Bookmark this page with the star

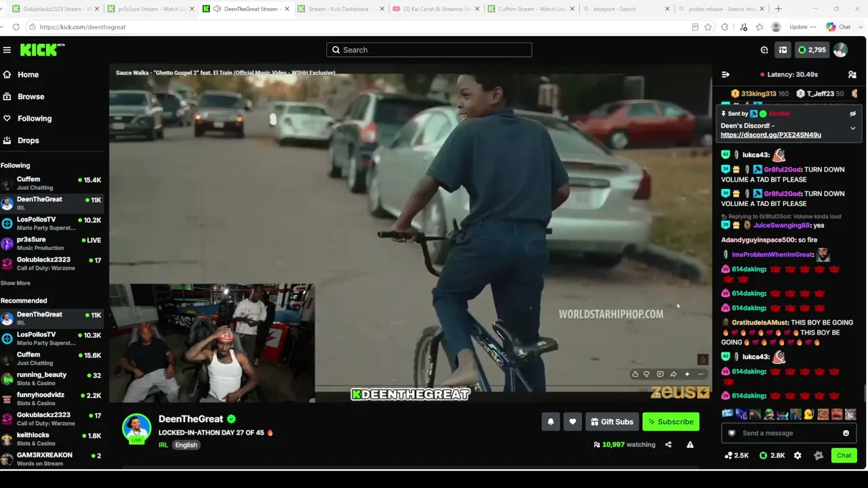click(x=708, y=27)
